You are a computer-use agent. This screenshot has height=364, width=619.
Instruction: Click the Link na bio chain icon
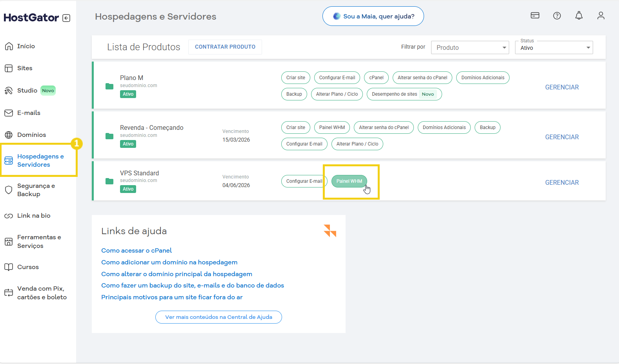click(x=9, y=216)
